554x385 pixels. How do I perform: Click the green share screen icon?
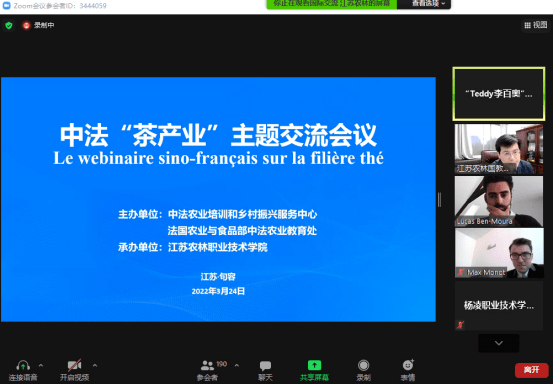(x=314, y=365)
